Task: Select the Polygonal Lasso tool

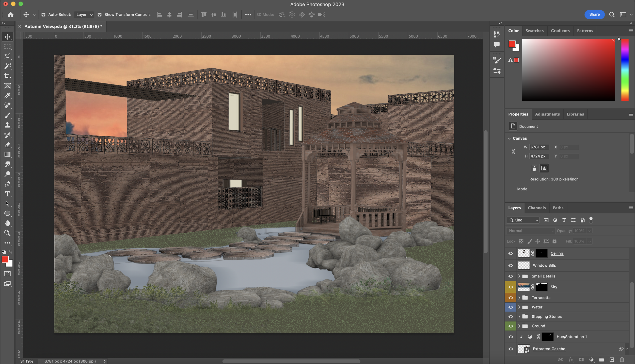Action: [7, 56]
